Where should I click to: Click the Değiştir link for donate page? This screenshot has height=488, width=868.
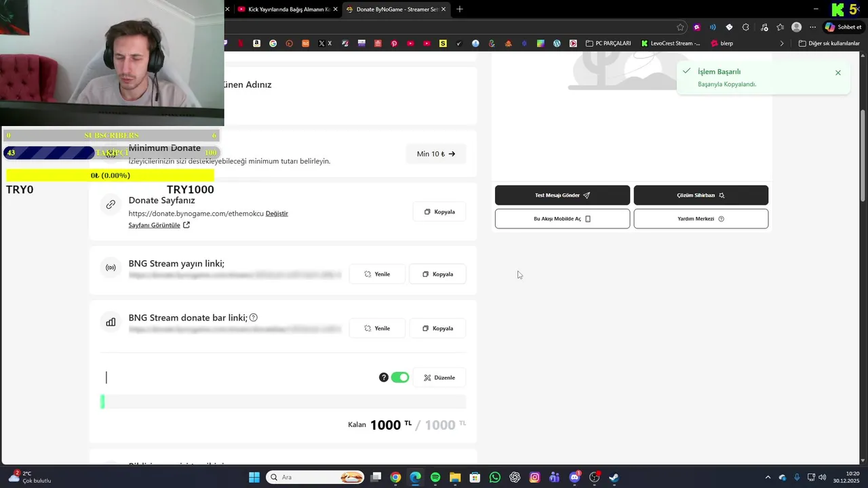coord(277,213)
